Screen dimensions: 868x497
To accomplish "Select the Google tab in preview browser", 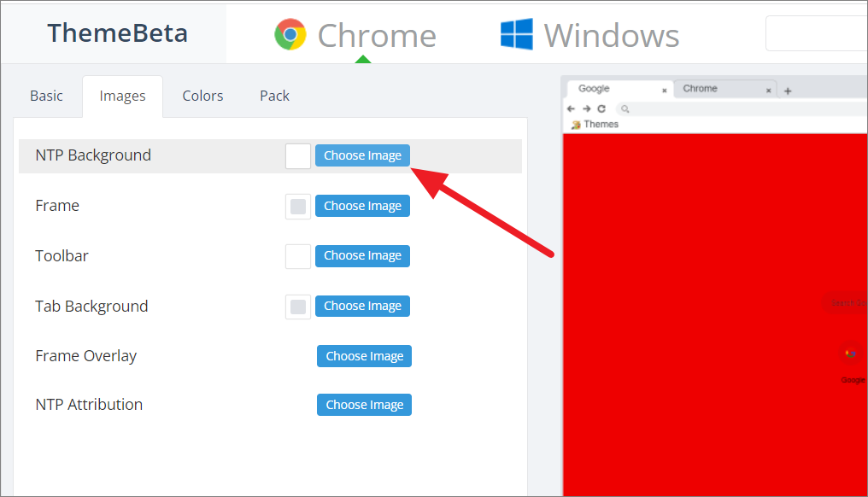I will 619,89.
